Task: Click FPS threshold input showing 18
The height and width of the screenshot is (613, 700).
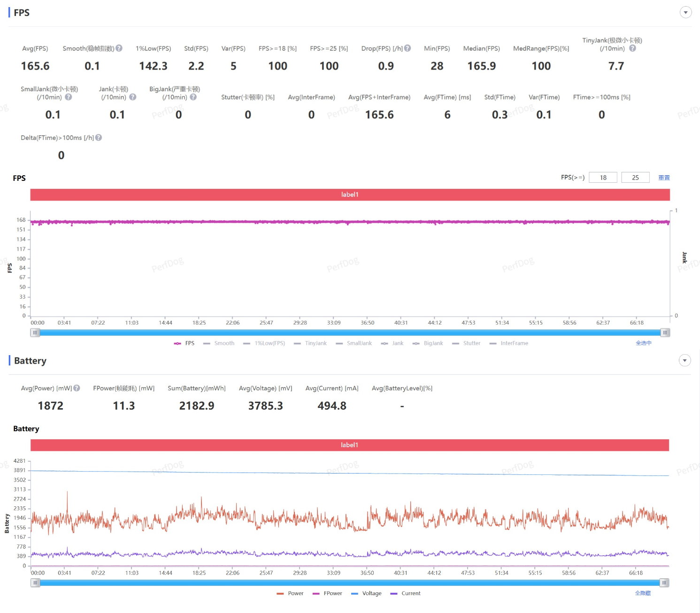Action: pos(603,178)
